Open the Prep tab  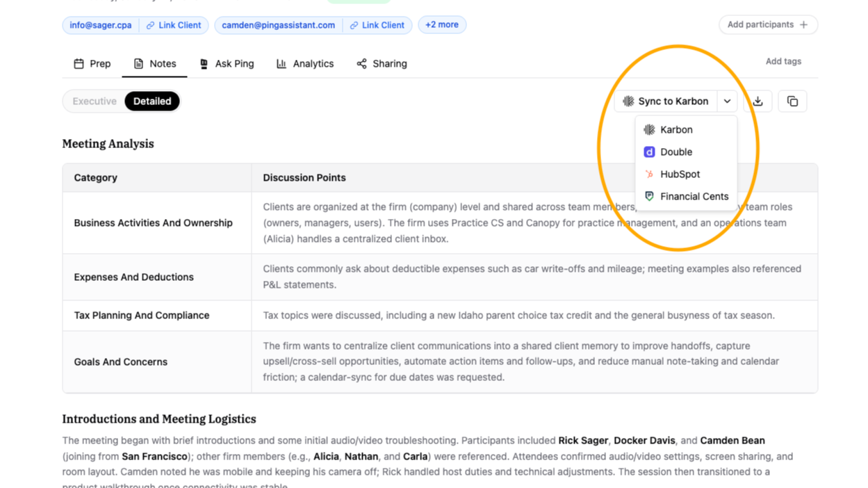pyautogui.click(x=92, y=64)
